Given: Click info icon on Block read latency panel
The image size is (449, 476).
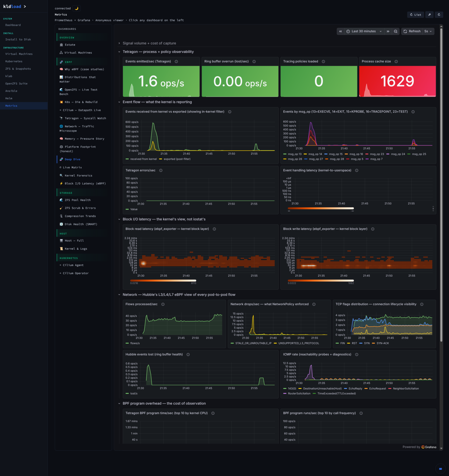Looking at the screenshot, I should pos(214,229).
